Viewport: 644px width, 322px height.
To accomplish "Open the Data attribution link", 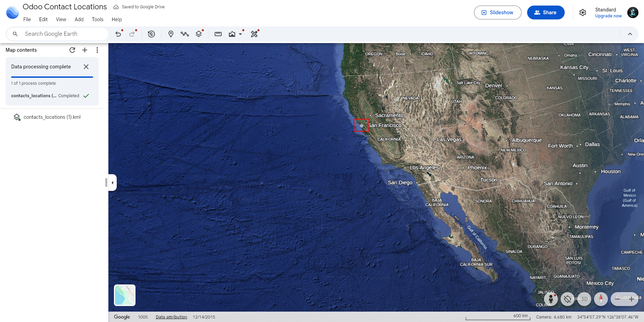I will (171, 317).
